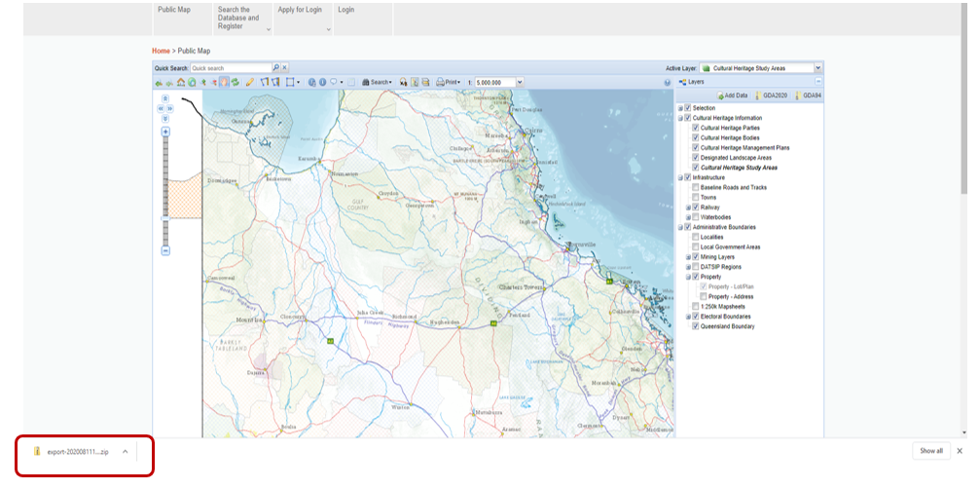Viewport: 980px width, 489px height.
Task: Select the rectangle selection tool icon
Action: pyautogui.click(x=290, y=82)
